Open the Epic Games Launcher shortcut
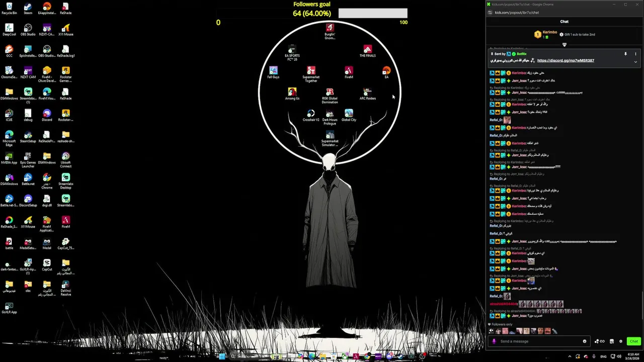 coord(28,160)
